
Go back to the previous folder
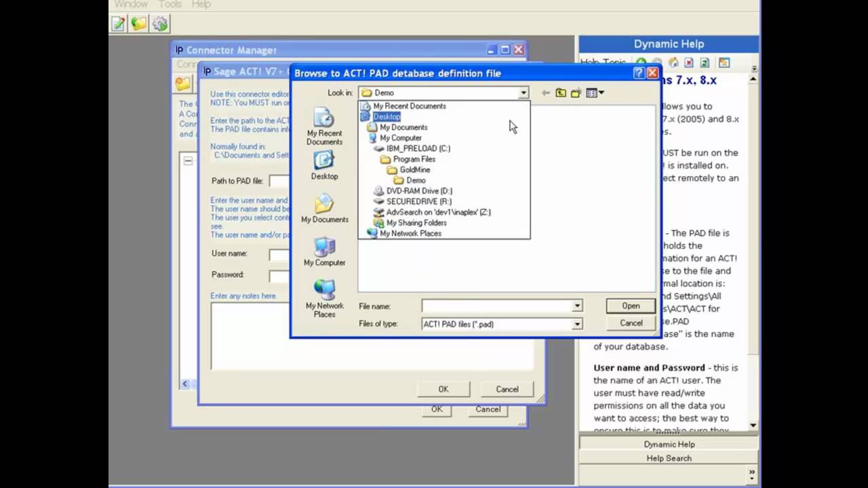click(546, 93)
